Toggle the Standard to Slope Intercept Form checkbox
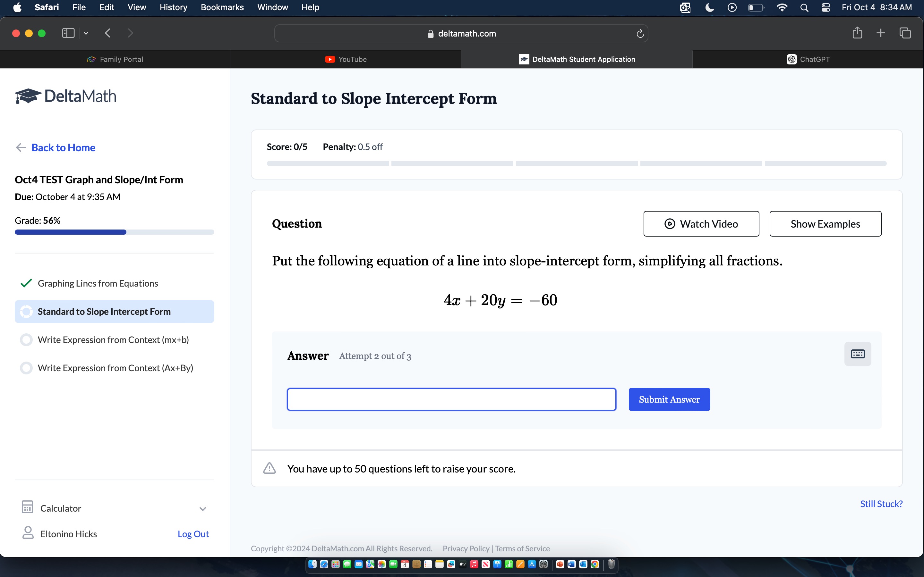Viewport: 924px width, 577px height. pos(27,311)
